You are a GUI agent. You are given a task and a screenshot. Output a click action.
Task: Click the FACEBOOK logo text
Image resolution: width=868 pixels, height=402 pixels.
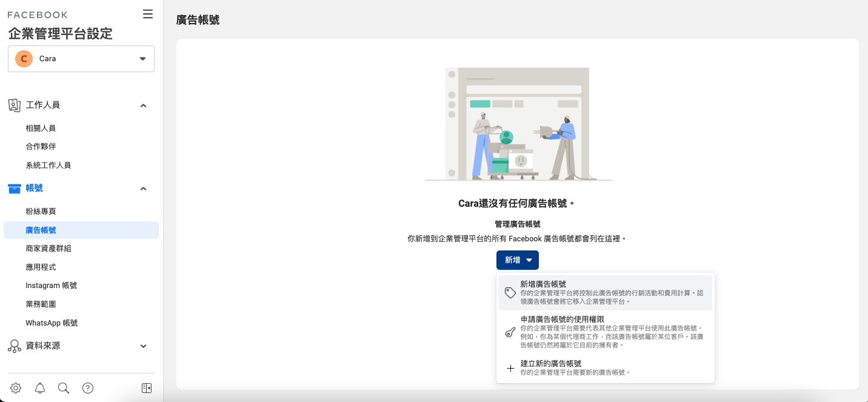38,15
